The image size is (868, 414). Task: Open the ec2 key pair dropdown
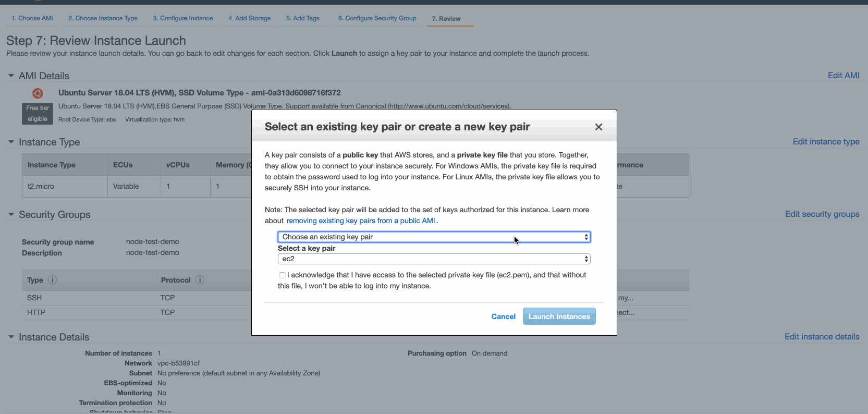[434, 259]
